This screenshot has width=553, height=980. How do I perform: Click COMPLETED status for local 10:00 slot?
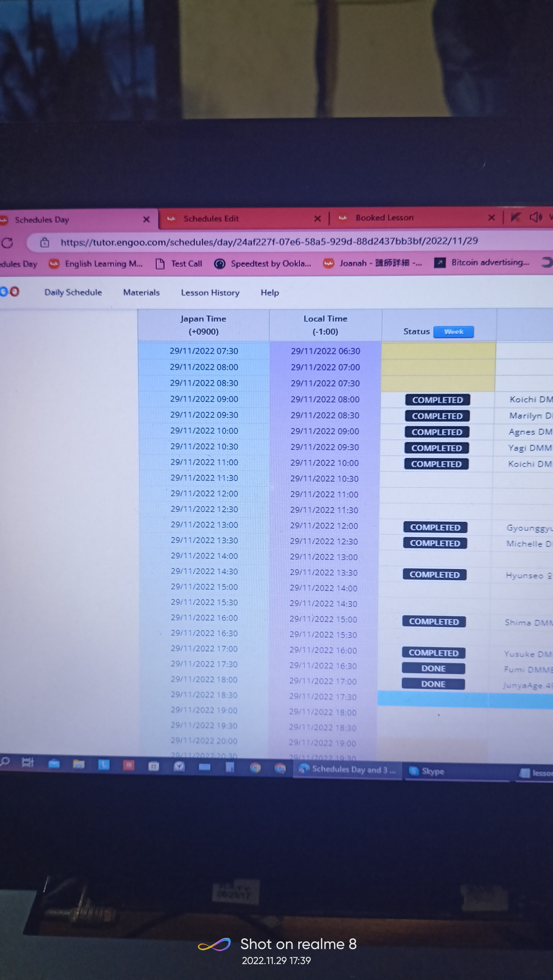(436, 464)
